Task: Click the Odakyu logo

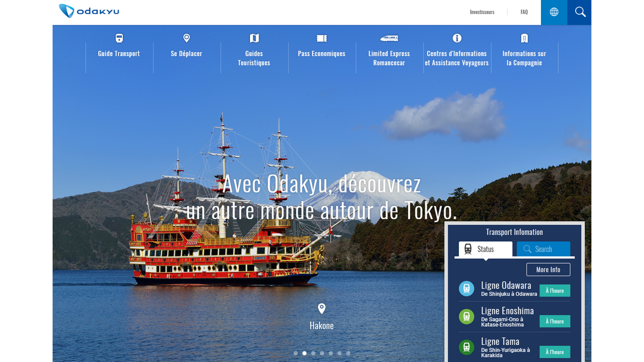Action: (x=89, y=11)
